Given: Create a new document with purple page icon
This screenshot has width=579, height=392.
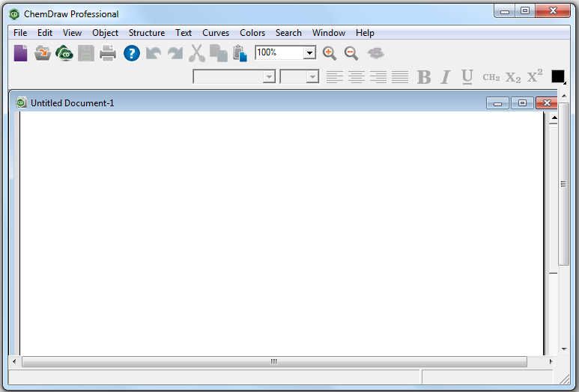Looking at the screenshot, I should 21,53.
